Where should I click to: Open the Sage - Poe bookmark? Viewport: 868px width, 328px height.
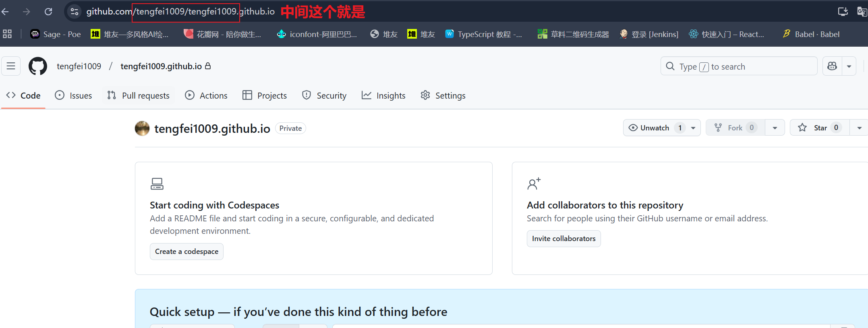(x=56, y=34)
